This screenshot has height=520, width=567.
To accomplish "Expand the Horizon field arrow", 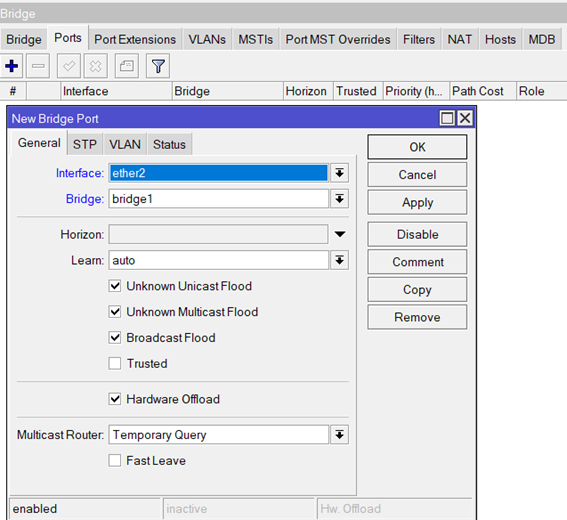I will (340, 234).
